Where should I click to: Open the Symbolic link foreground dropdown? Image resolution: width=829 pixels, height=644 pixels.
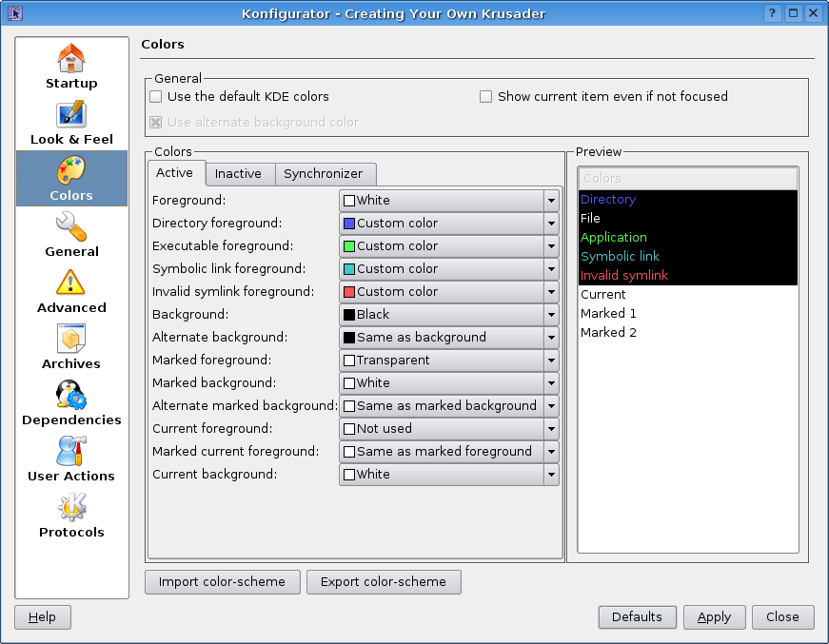coord(449,269)
